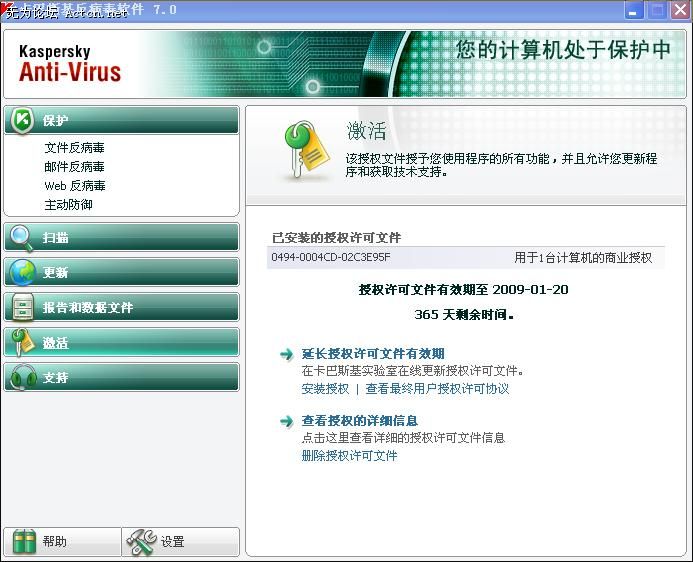Open the 激活 section
Viewport: 693px width, 562px height.
[122, 342]
